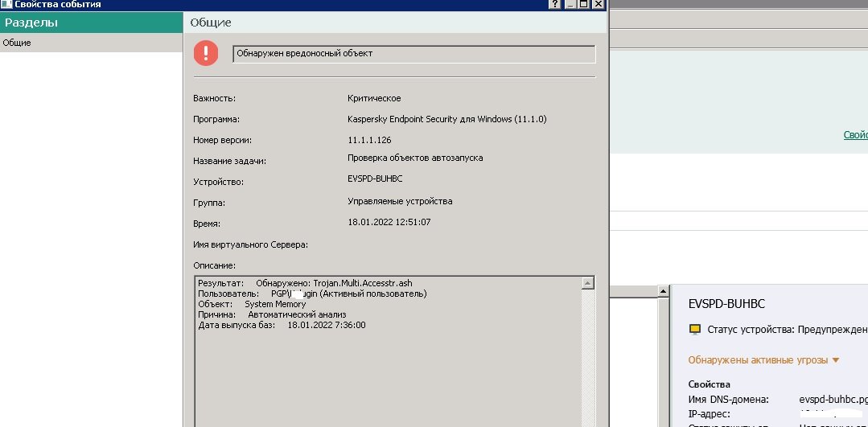Viewport: 868px width, 427px height.
Task: Click the 'Критическое' importance value
Action: 374,98
